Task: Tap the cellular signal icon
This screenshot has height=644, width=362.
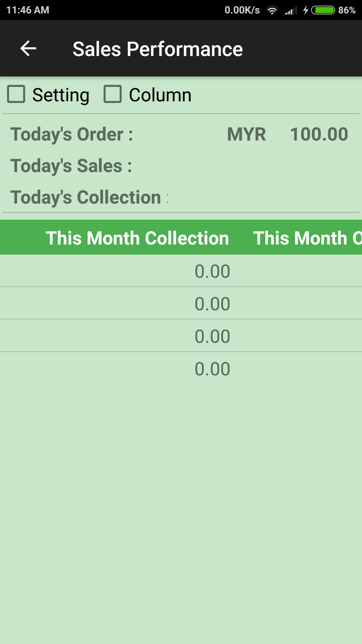Action: coord(291,11)
